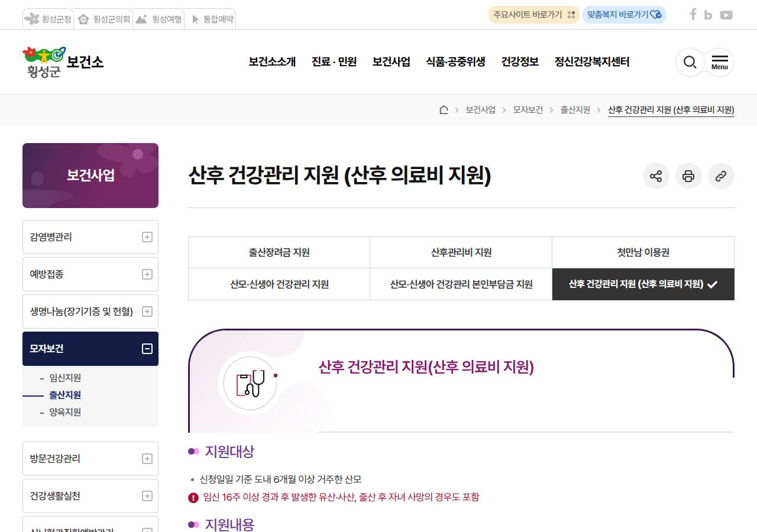The image size is (757, 532).
Task: Switch to 첫만남 이용권 tab
Action: click(x=643, y=252)
